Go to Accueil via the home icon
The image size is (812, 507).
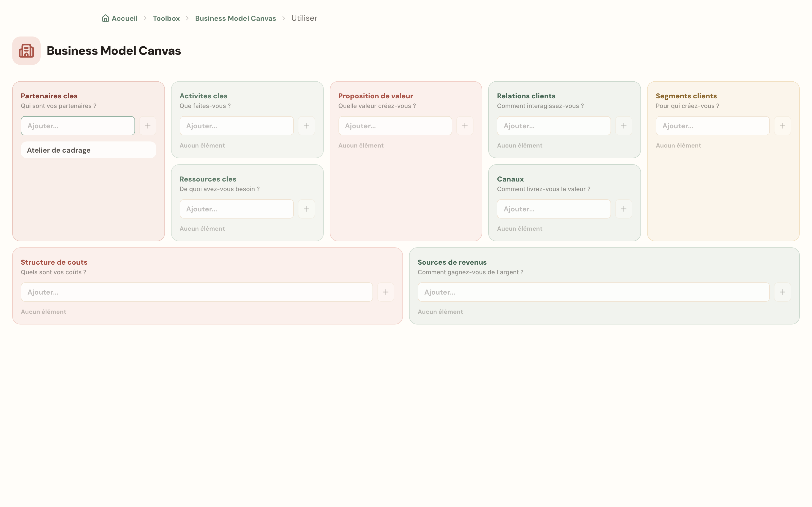pyautogui.click(x=105, y=18)
